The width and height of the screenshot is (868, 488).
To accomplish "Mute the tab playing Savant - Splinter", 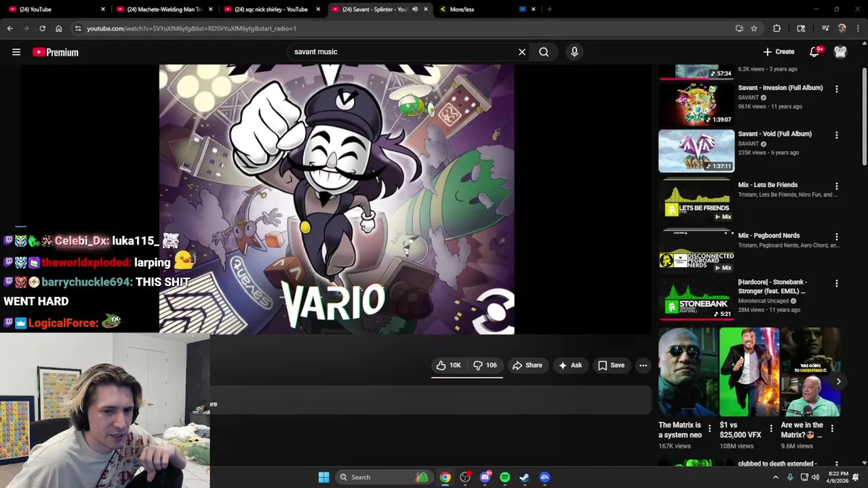I will [x=414, y=9].
